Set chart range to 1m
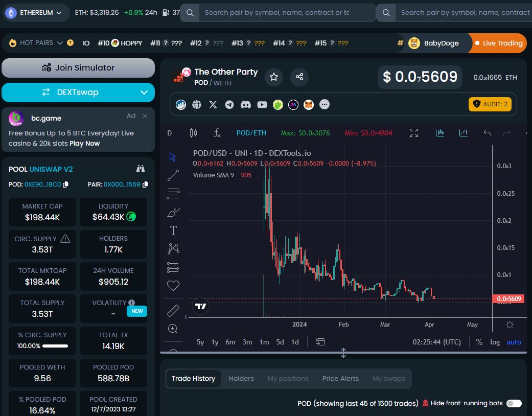 264,342
